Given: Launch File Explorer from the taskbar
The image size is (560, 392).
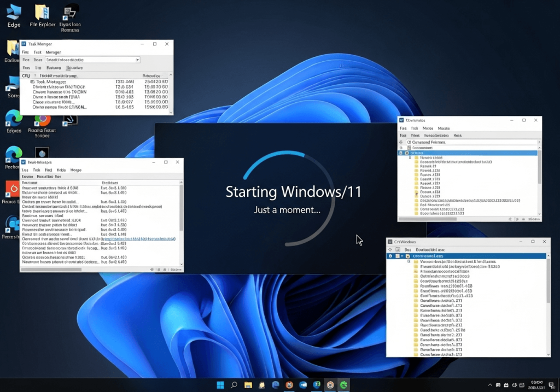Looking at the screenshot, I should 248,385.
